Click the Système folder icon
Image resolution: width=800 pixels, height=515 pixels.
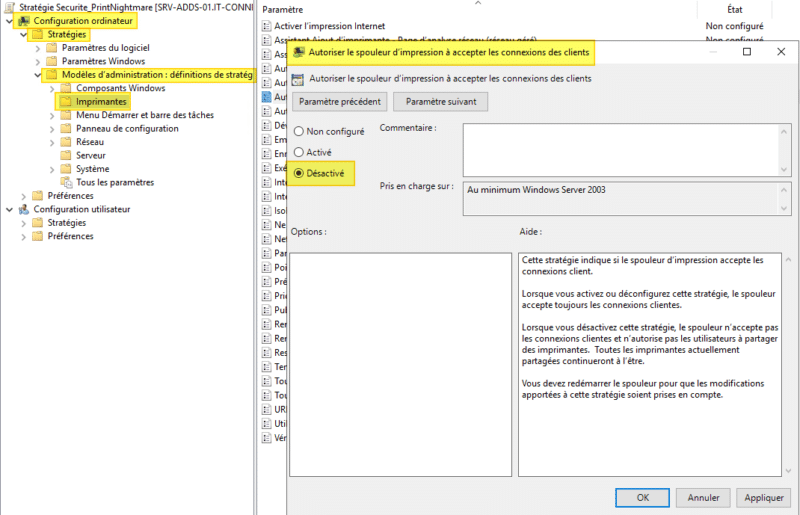click(x=66, y=169)
